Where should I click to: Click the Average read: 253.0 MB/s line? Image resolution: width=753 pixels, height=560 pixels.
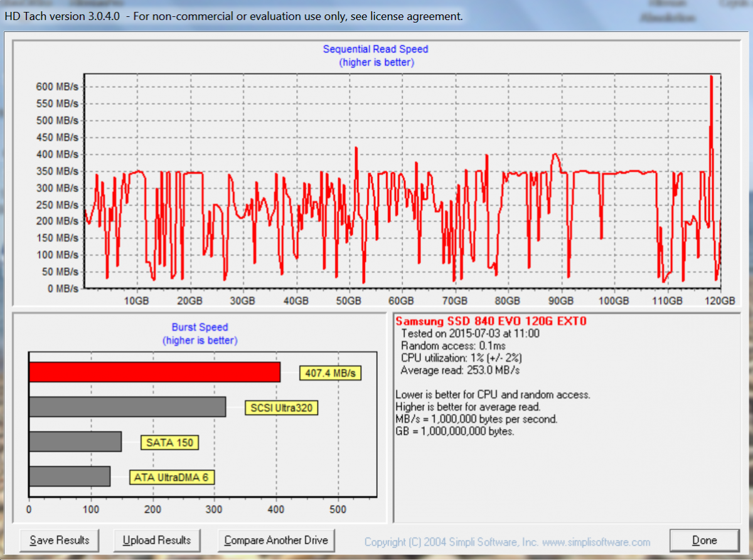(460, 370)
